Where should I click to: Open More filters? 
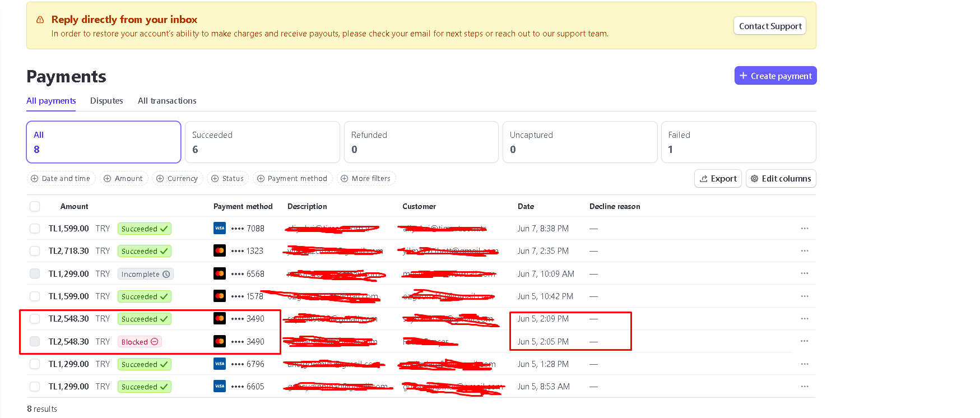pyautogui.click(x=366, y=178)
